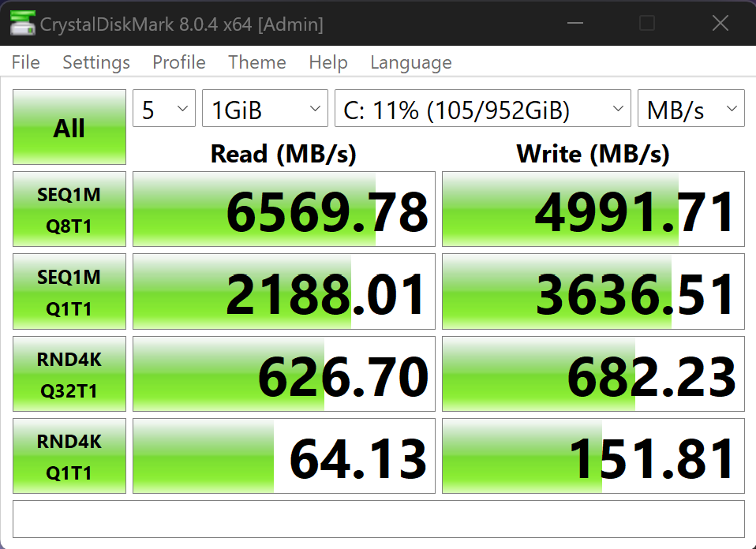The image size is (756, 549).
Task: Select the 2188.01 read result
Action: pyautogui.click(x=284, y=292)
